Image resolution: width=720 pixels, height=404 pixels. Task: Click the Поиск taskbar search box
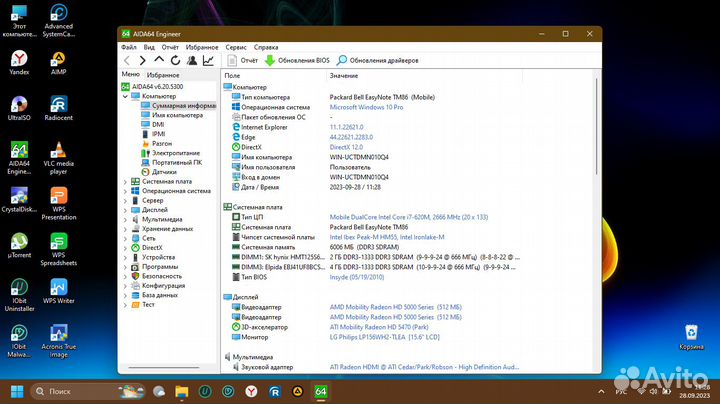coord(88,392)
